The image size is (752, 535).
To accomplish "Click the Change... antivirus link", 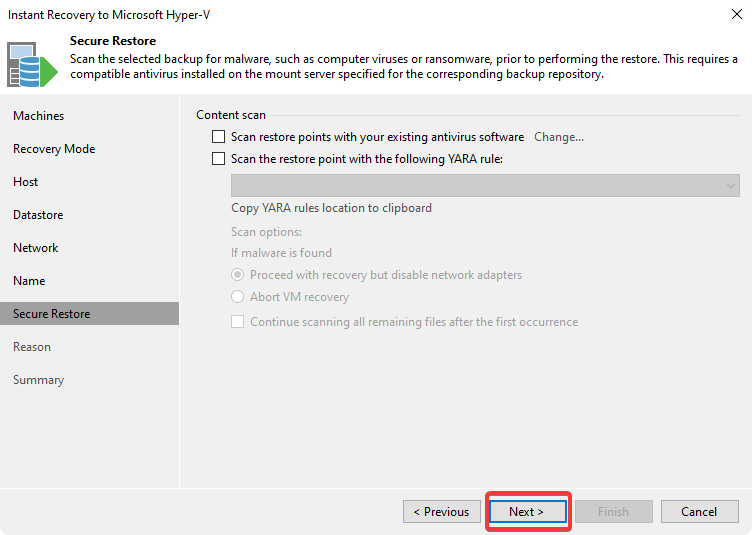I will [x=558, y=137].
